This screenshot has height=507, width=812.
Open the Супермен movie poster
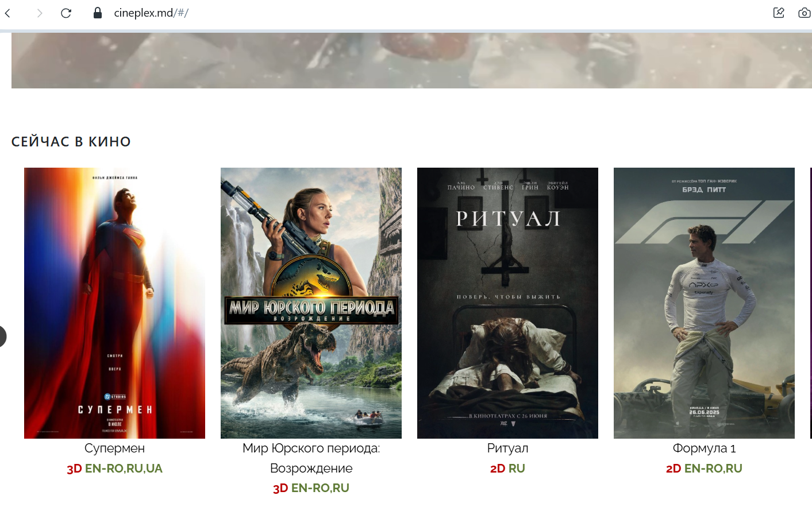coord(114,303)
